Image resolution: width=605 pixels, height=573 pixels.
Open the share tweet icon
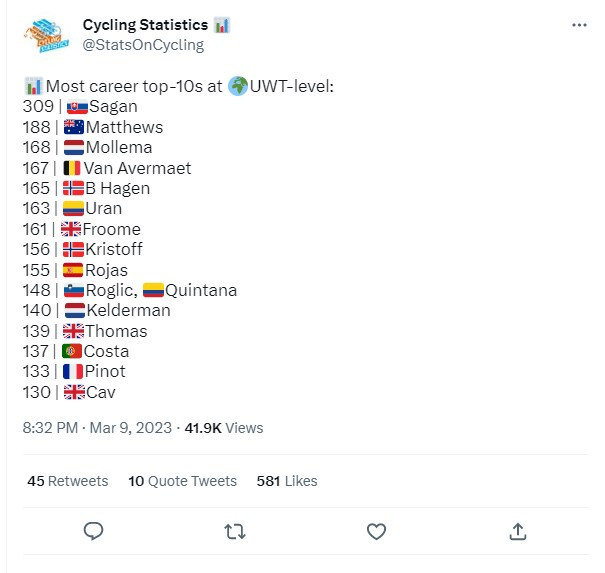[517, 531]
